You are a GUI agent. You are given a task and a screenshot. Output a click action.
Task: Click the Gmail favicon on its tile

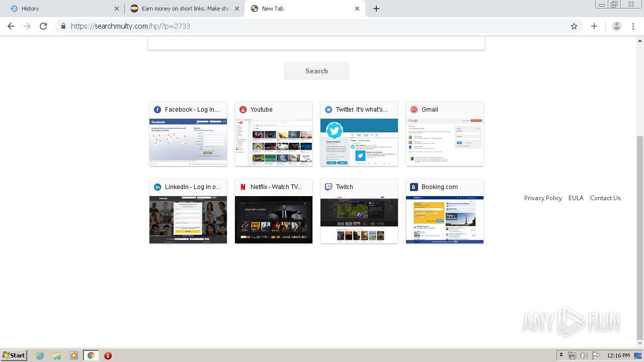click(414, 110)
